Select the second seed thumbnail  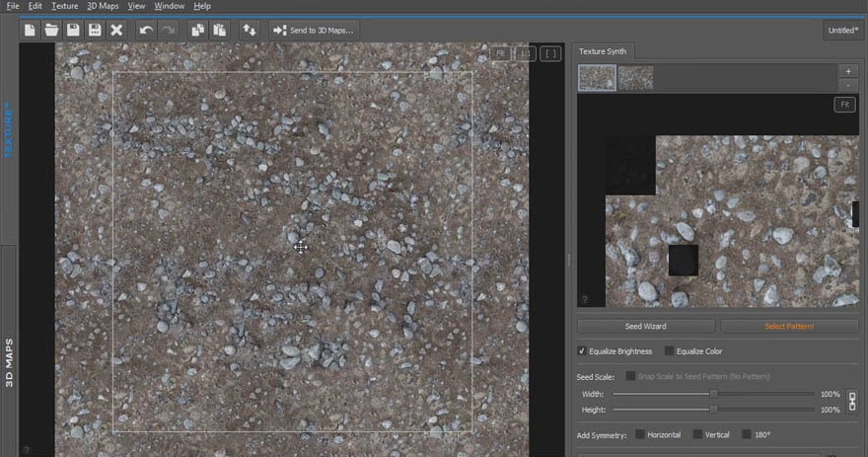point(635,78)
